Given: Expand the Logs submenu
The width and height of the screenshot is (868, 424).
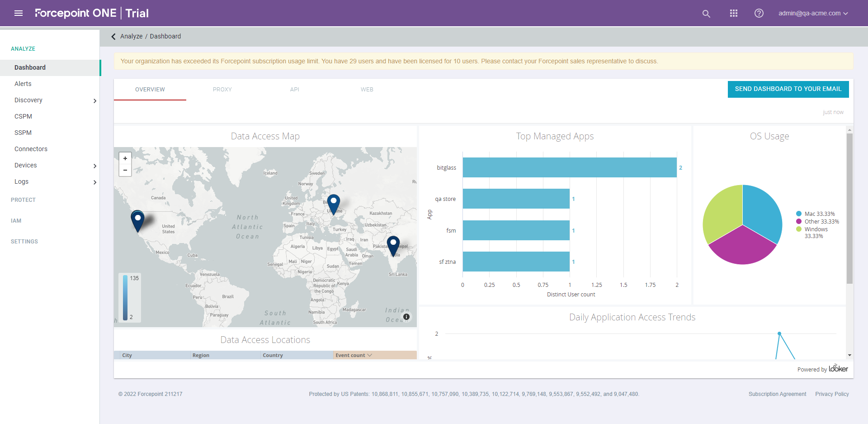Looking at the screenshot, I should 94,182.
